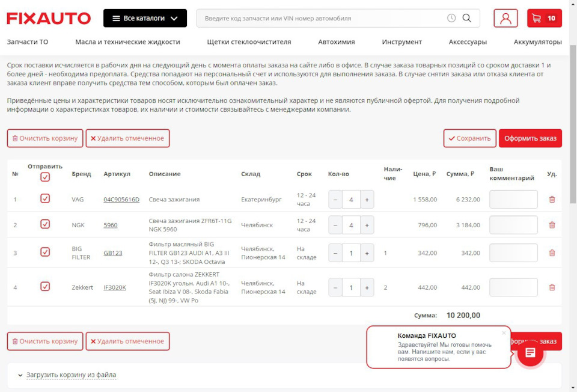Decrease quantity for BIG FILTER GB123
This screenshot has width=577, height=392.
tap(335, 253)
